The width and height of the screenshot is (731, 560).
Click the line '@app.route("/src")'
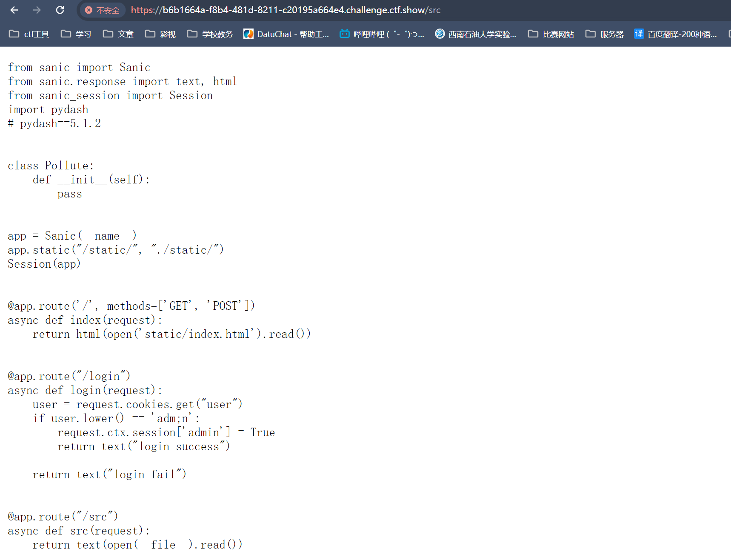(x=63, y=517)
